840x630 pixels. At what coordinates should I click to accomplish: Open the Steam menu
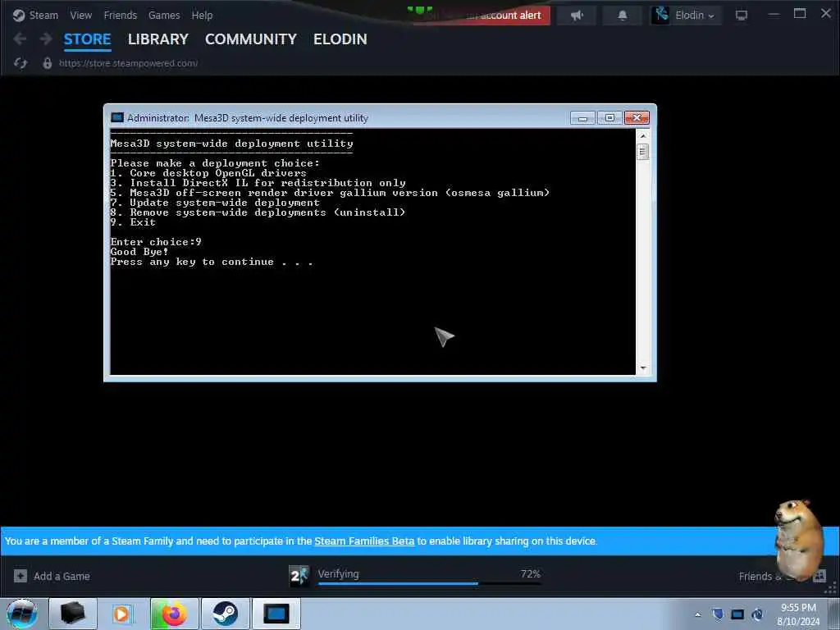[36, 15]
